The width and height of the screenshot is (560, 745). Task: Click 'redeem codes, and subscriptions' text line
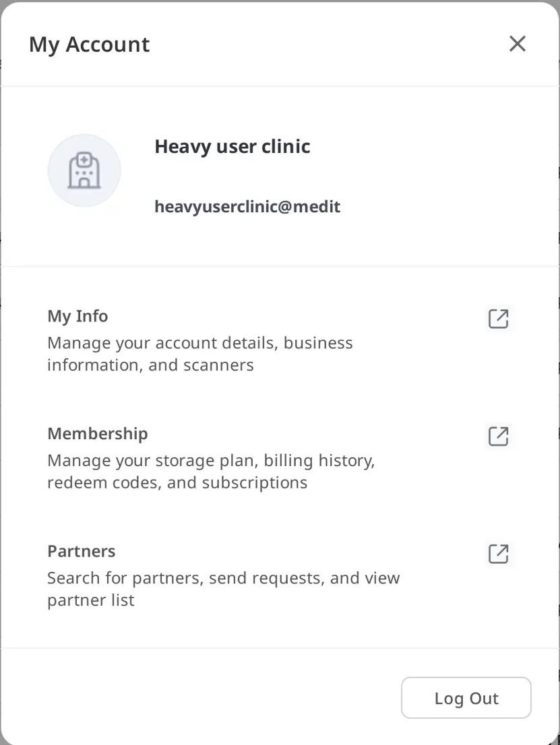177,482
